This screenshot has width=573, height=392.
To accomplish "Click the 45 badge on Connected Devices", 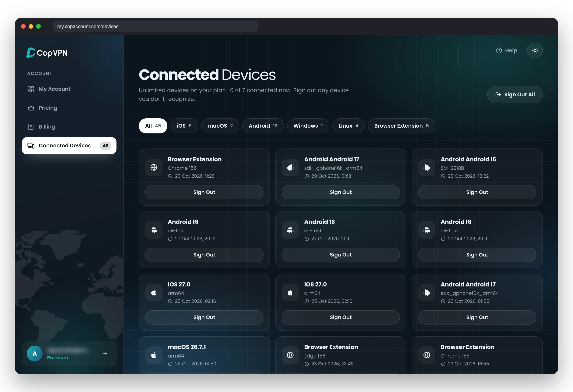I will click(106, 146).
